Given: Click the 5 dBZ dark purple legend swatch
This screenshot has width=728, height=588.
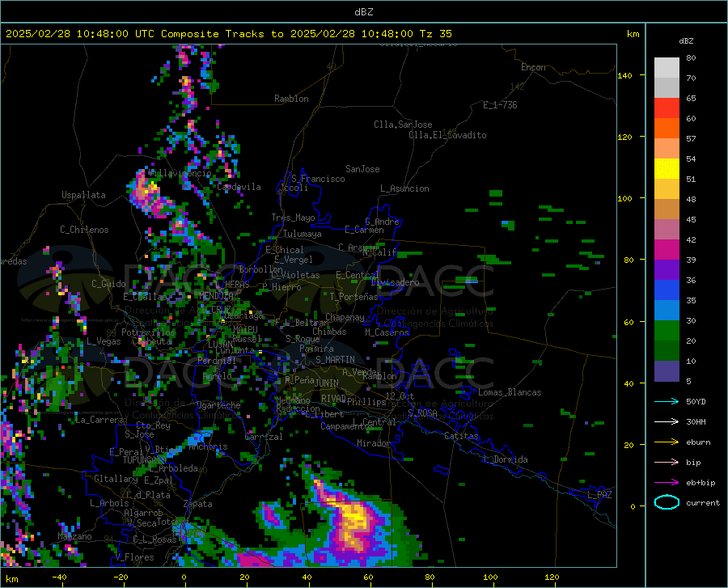Looking at the screenshot, I should (x=667, y=371).
